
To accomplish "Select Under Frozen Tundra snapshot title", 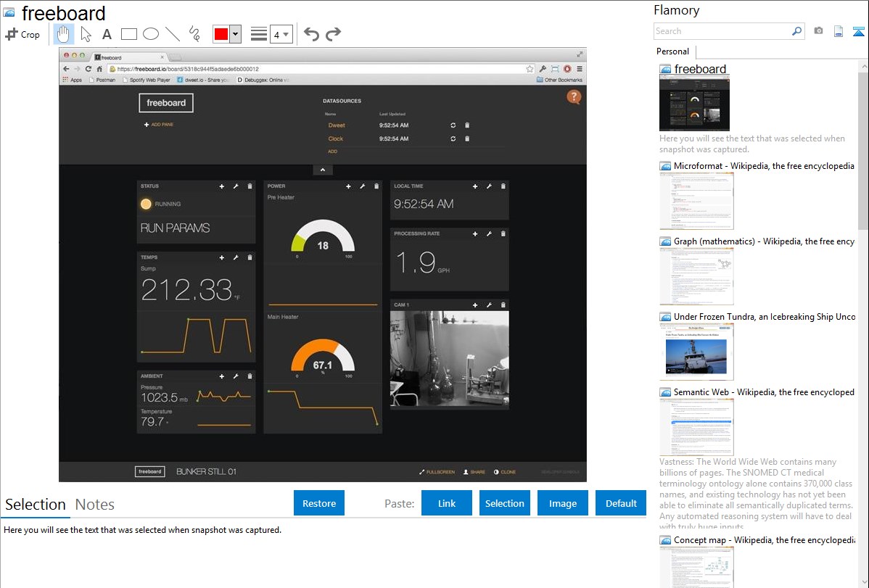I will tap(765, 316).
